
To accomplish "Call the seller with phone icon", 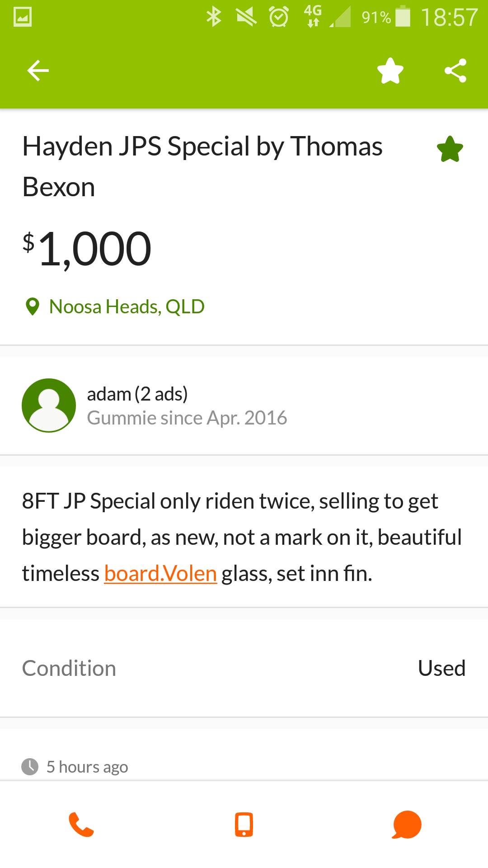I will click(81, 825).
